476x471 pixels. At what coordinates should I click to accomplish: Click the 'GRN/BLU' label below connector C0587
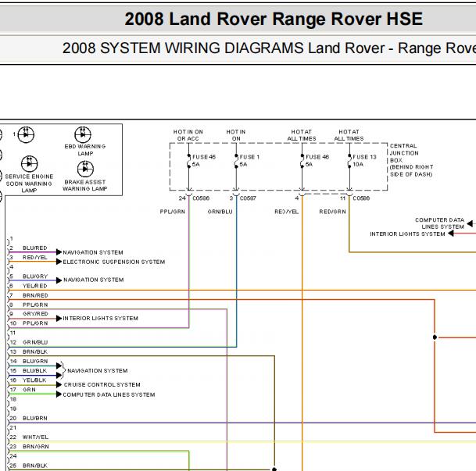(220, 212)
